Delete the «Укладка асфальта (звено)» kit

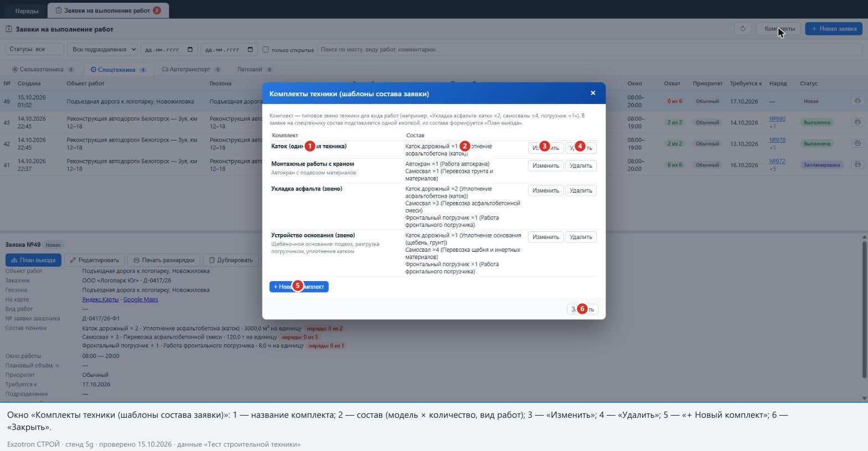(x=581, y=190)
